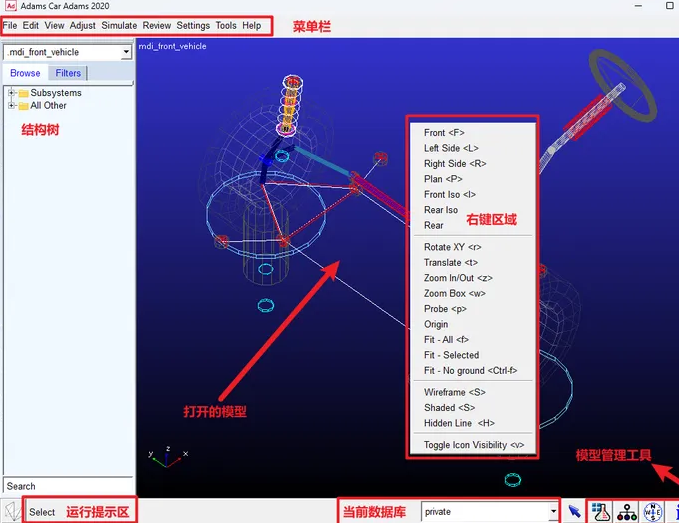
Task: Click the hierarchy tree icon in status bar
Action: pyautogui.click(x=627, y=511)
